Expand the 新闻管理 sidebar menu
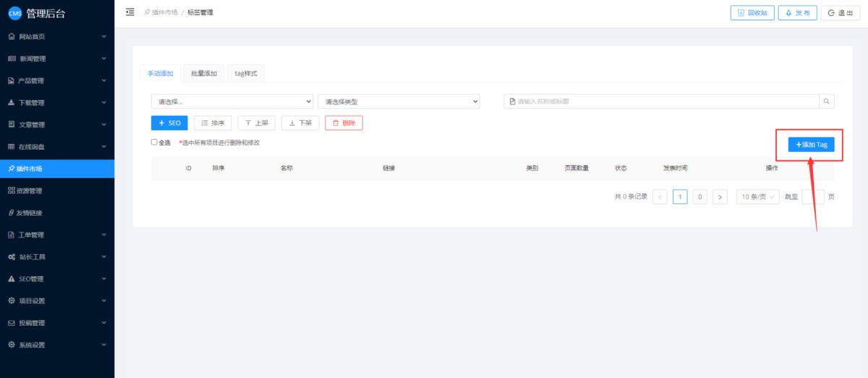868x378 pixels. [x=57, y=59]
